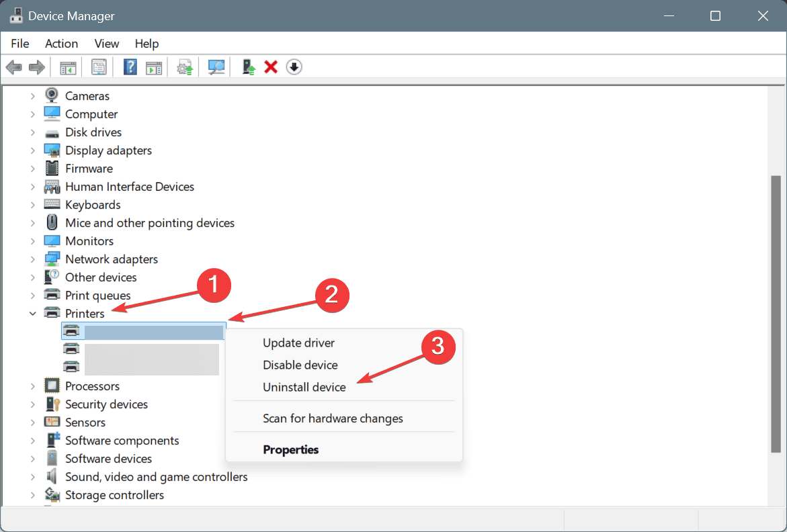Image resolution: width=787 pixels, height=532 pixels.
Task: Click the Firmware chip icon
Action: (x=52, y=168)
